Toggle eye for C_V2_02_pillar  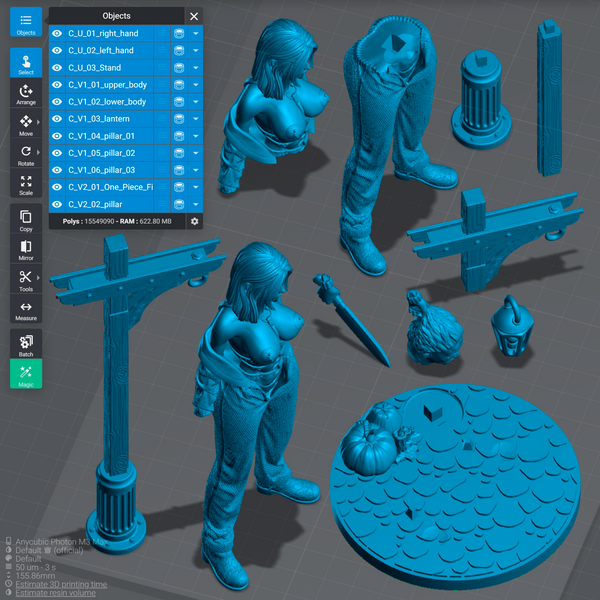[57, 204]
